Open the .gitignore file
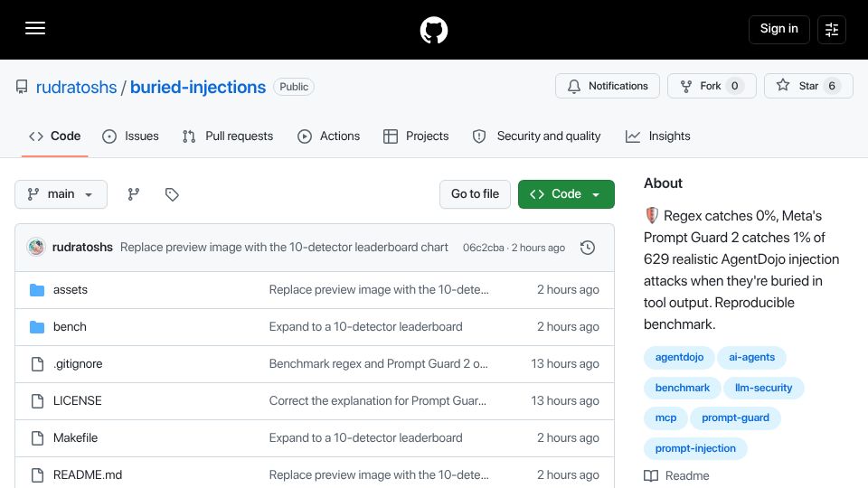The width and height of the screenshot is (868, 488). (78, 364)
